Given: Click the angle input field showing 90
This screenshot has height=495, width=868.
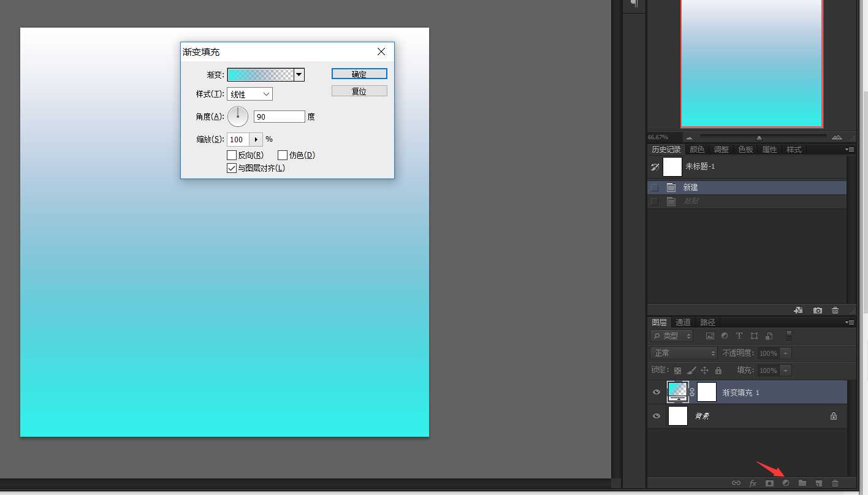Looking at the screenshot, I should click(x=280, y=117).
